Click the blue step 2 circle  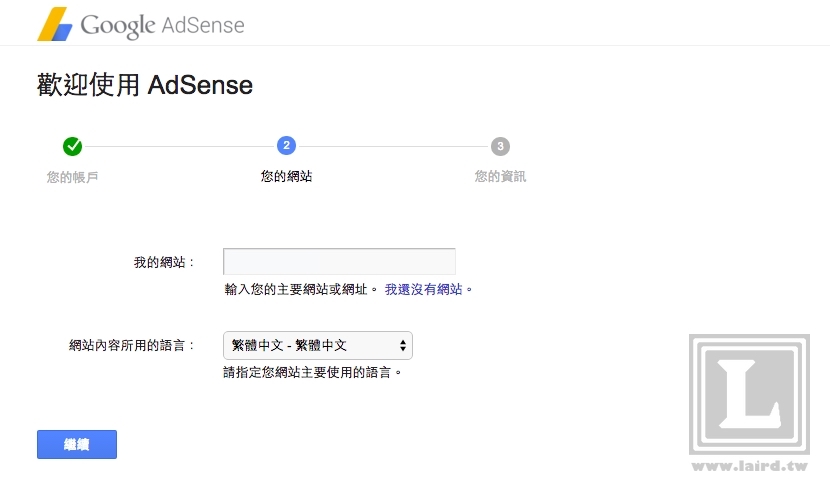click(287, 146)
